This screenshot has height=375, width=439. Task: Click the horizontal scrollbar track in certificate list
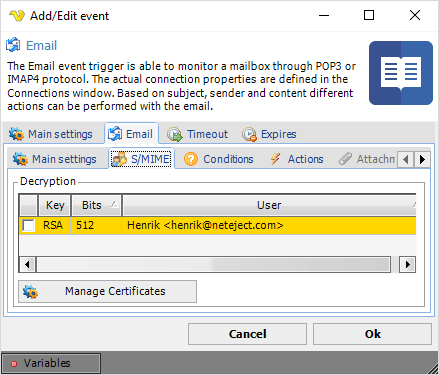(x=213, y=265)
